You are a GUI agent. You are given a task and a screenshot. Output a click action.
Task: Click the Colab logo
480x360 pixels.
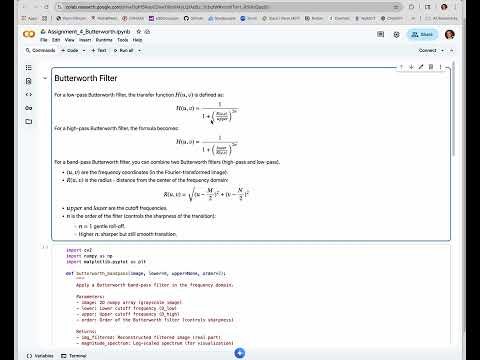click(29, 34)
